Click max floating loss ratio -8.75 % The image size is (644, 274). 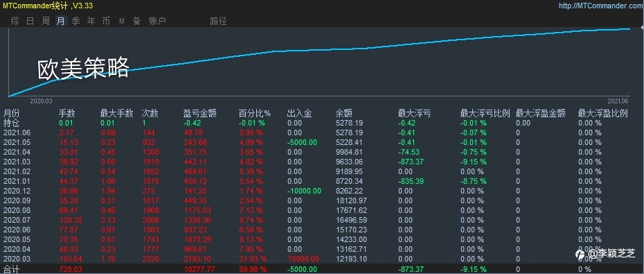[473, 181]
